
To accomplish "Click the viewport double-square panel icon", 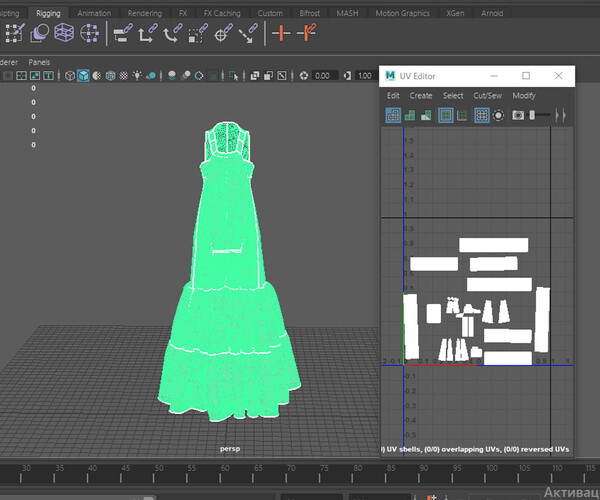I will click(255, 76).
